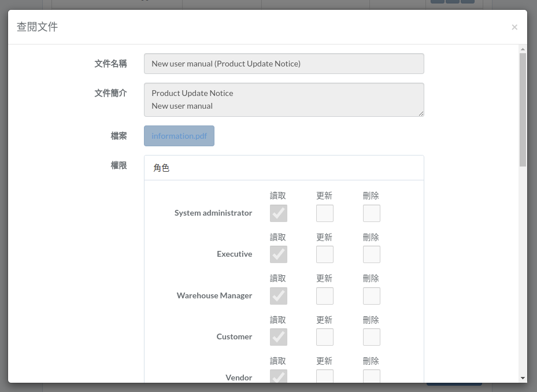Select the 角色 panel header
The width and height of the screenshot is (537, 392).
pyautogui.click(x=284, y=168)
